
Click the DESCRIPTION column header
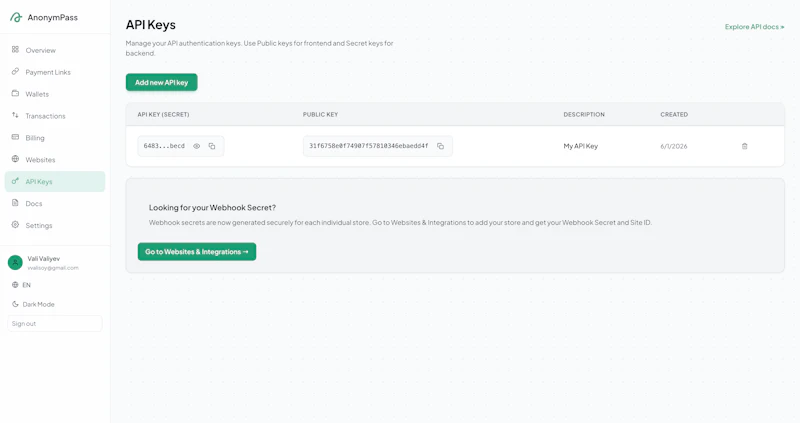click(x=584, y=114)
